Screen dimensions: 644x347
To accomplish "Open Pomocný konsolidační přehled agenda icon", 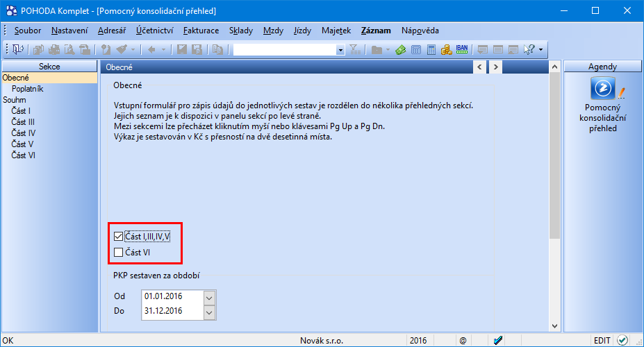I will click(602, 87).
